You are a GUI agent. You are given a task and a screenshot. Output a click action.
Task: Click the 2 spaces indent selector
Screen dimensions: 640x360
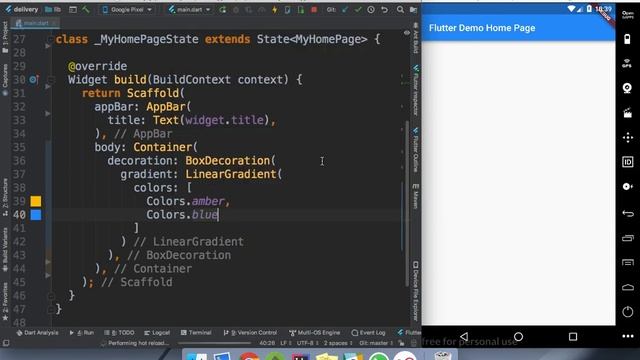[x=338, y=343]
